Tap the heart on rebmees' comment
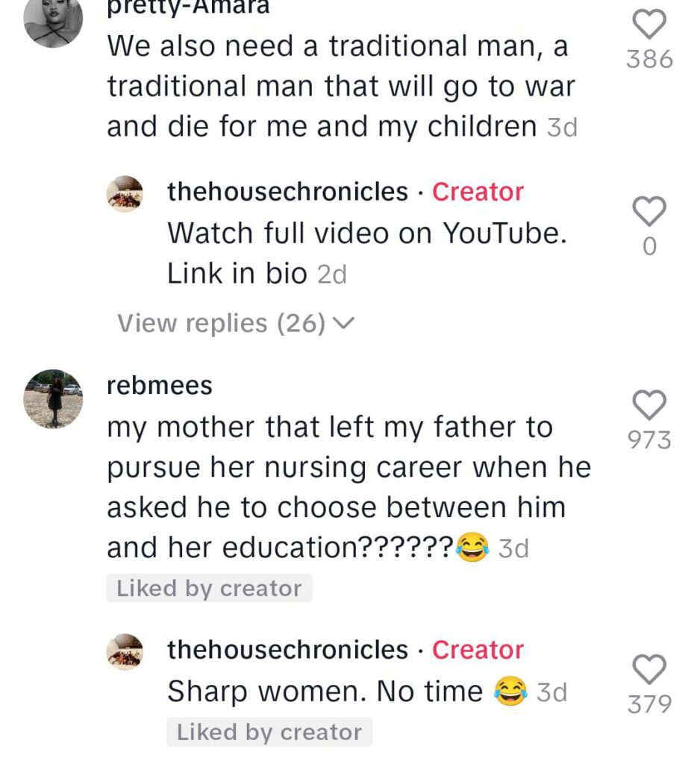 [x=649, y=405]
